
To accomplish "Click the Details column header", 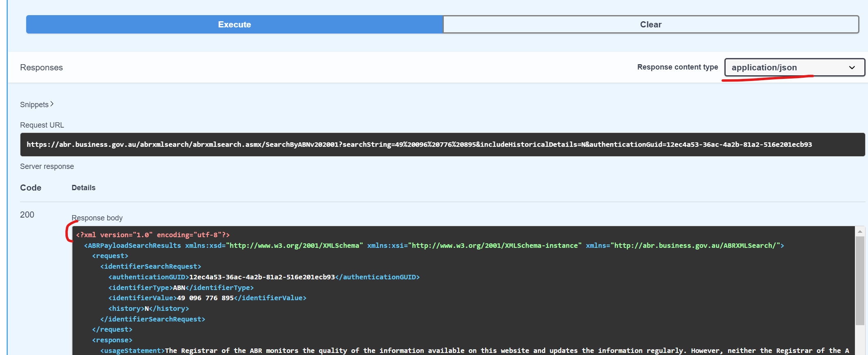I will (x=83, y=188).
